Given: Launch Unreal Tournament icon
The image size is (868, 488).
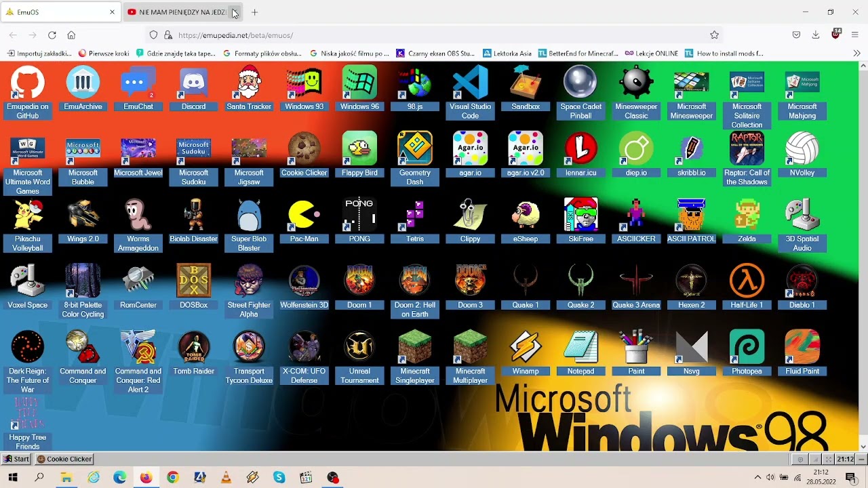Looking at the screenshot, I should [359, 358].
